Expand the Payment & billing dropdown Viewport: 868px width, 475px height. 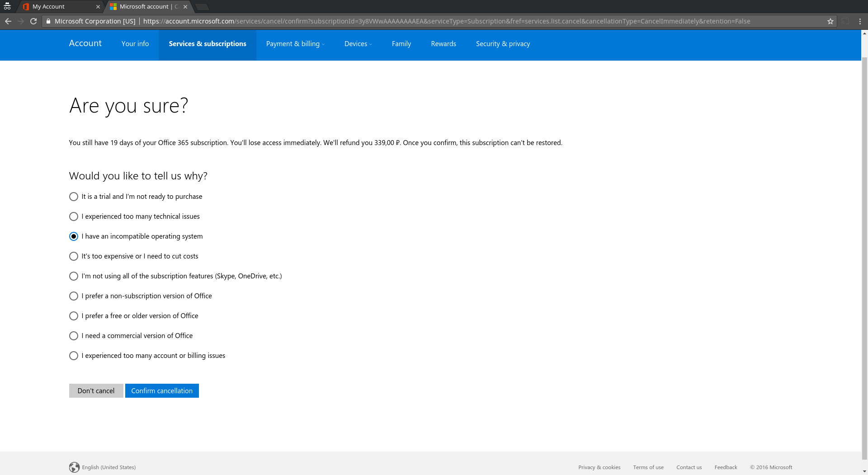tap(295, 44)
